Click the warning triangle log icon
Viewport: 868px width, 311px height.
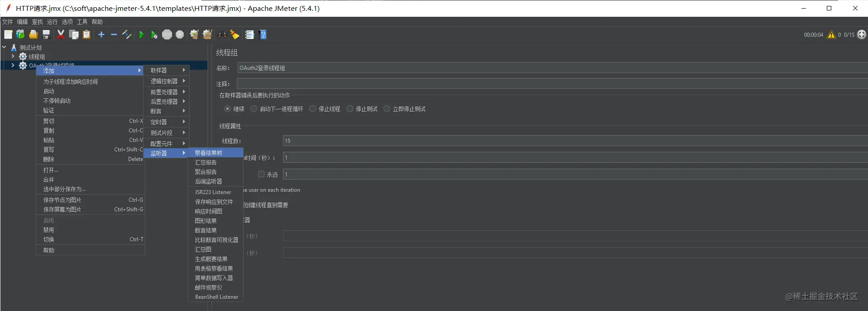click(x=831, y=34)
